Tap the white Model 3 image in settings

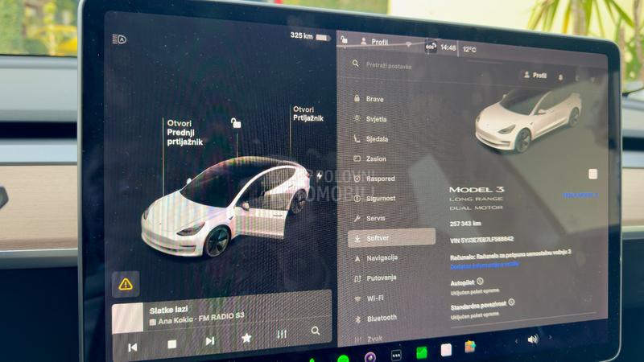[528, 120]
